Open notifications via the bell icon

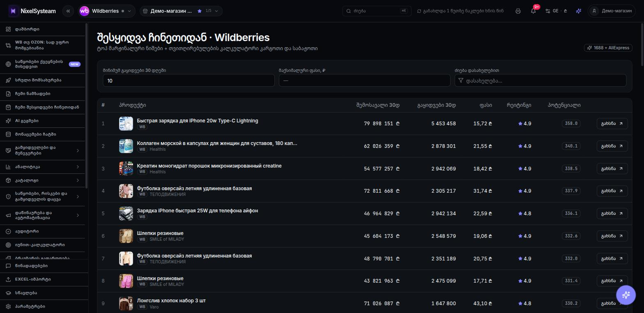533,11
